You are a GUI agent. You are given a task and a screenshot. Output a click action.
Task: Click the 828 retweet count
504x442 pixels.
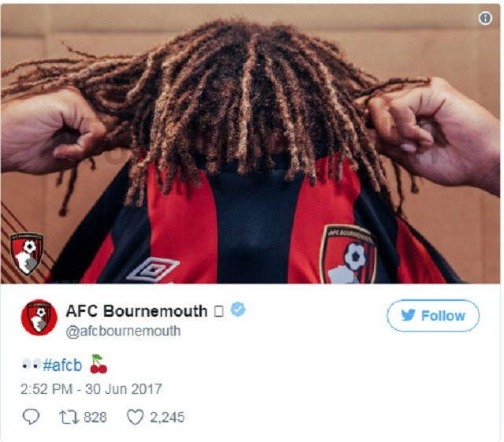coord(95,418)
